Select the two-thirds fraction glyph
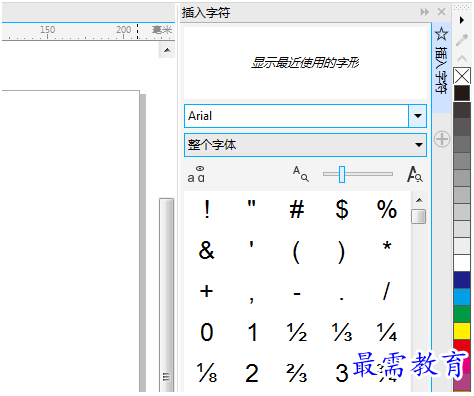The width and height of the screenshot is (474, 396). [297, 373]
